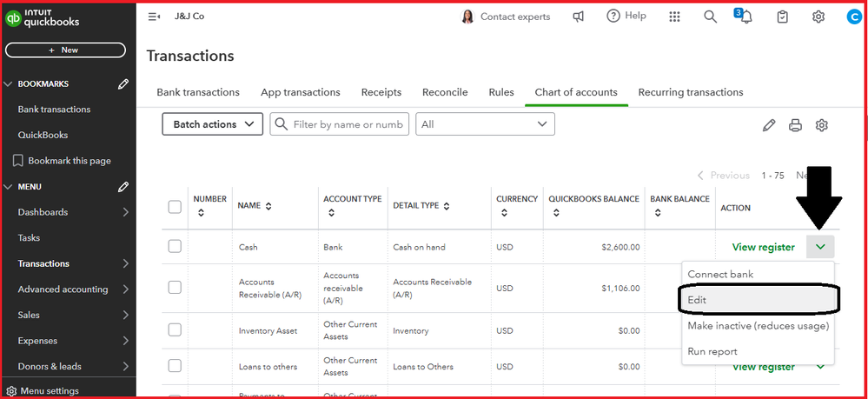The image size is (868, 399).
Task: Expand the All filter dropdown
Action: tap(484, 124)
